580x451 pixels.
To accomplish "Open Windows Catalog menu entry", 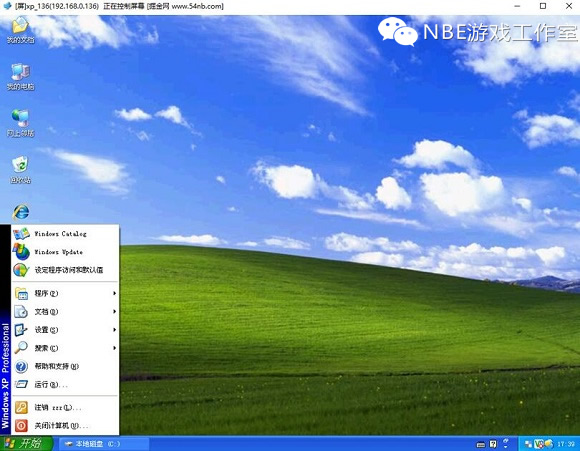I will [65, 234].
